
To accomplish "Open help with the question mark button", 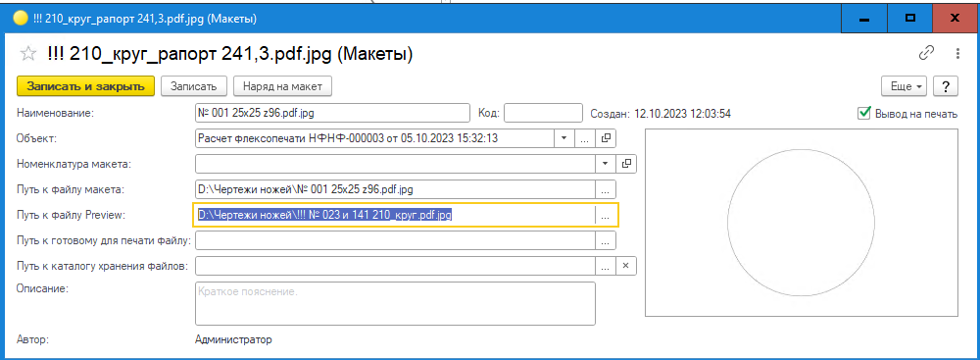I will 946,86.
